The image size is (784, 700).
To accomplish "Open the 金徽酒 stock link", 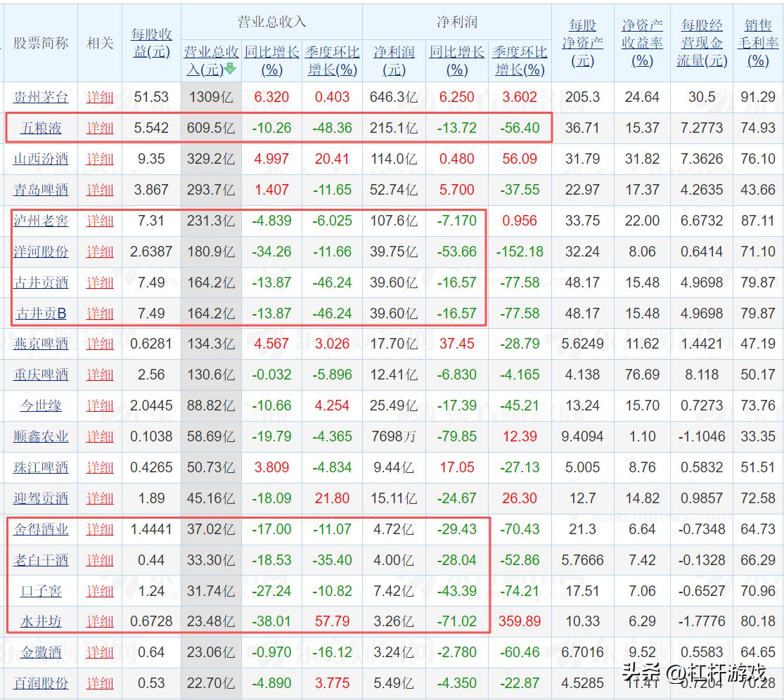I will tap(41, 652).
